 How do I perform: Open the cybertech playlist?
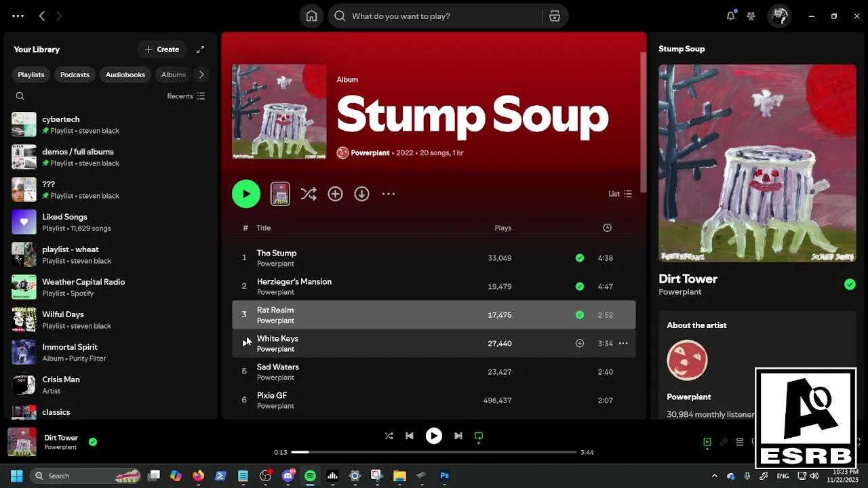(x=112, y=125)
